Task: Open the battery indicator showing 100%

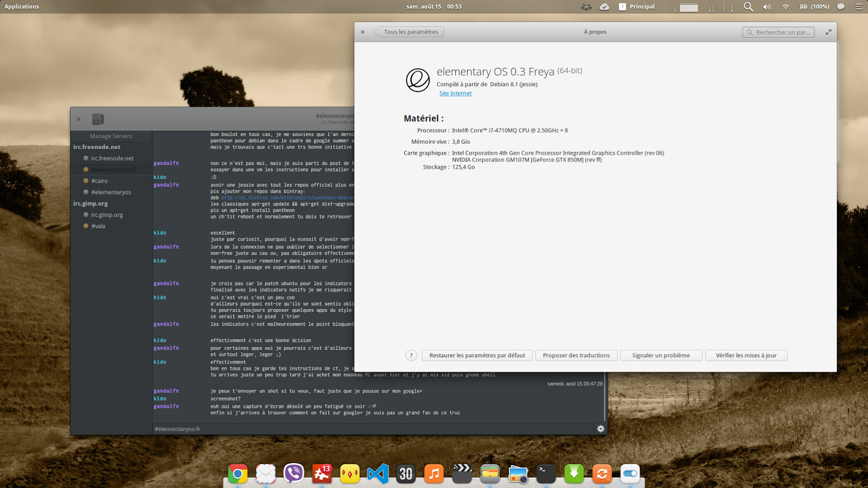Action: (814, 7)
